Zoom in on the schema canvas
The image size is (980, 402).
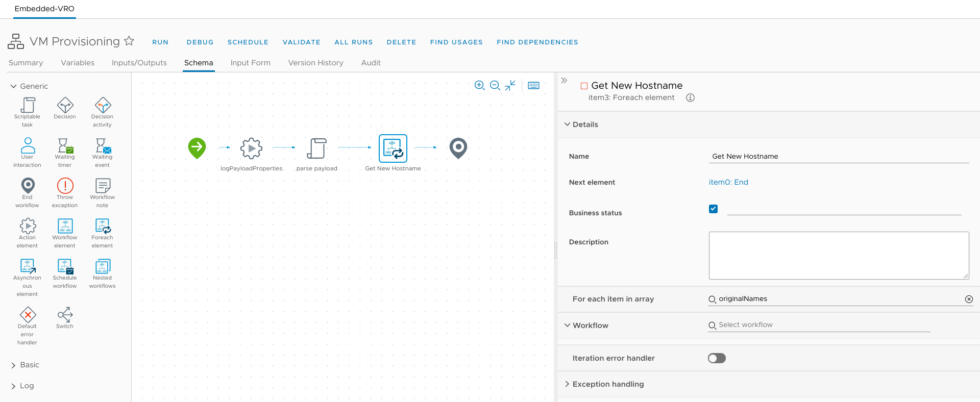coord(479,86)
